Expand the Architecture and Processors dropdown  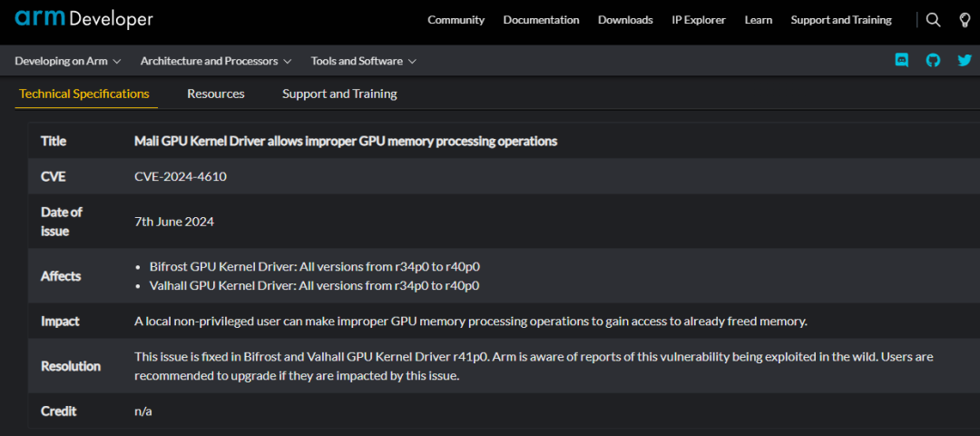coord(216,61)
